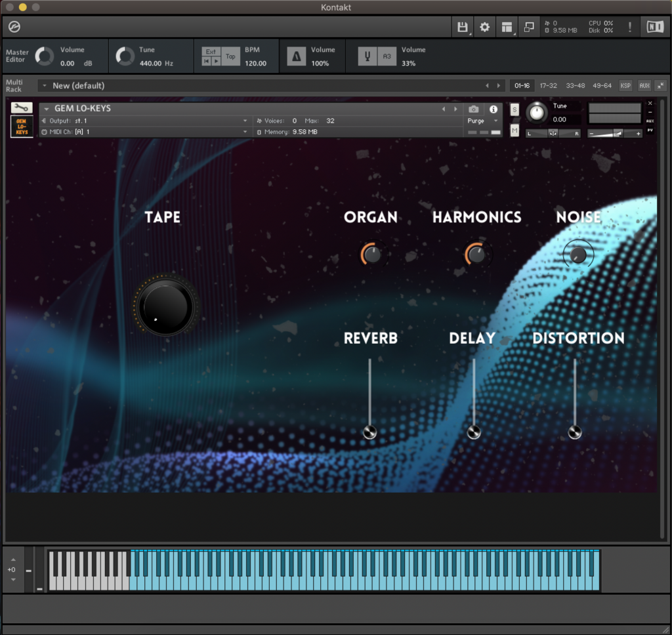The height and width of the screenshot is (635, 672).
Task: Shift keyboard octave up arrow
Action: (x=13, y=560)
